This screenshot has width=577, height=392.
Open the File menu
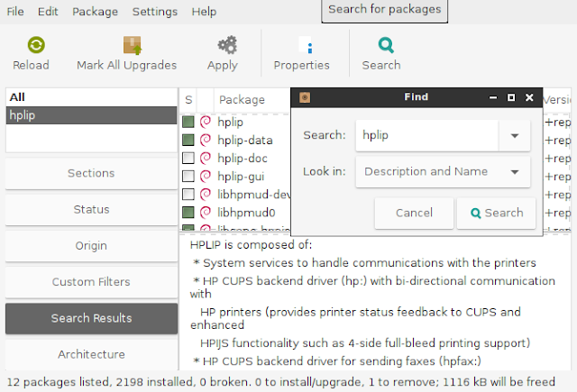click(x=15, y=12)
